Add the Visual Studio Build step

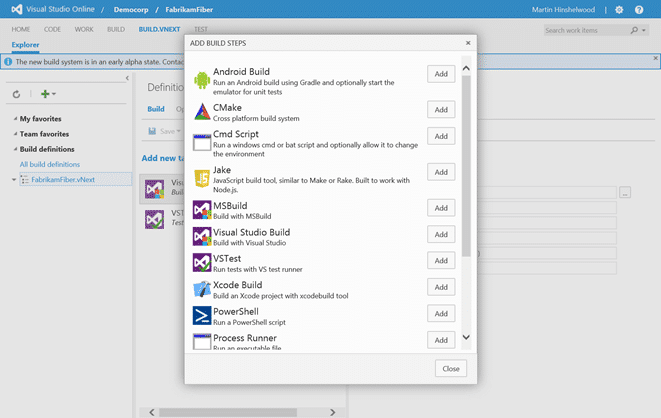[441, 234]
